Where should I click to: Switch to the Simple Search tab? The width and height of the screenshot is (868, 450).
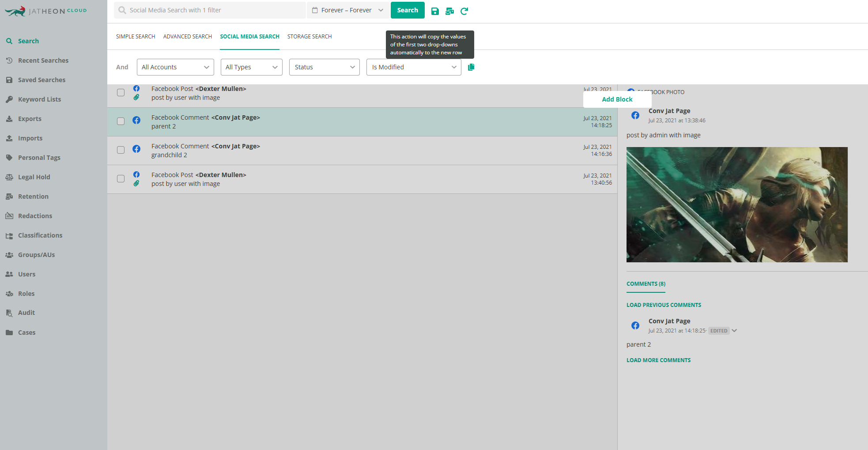[136, 37]
